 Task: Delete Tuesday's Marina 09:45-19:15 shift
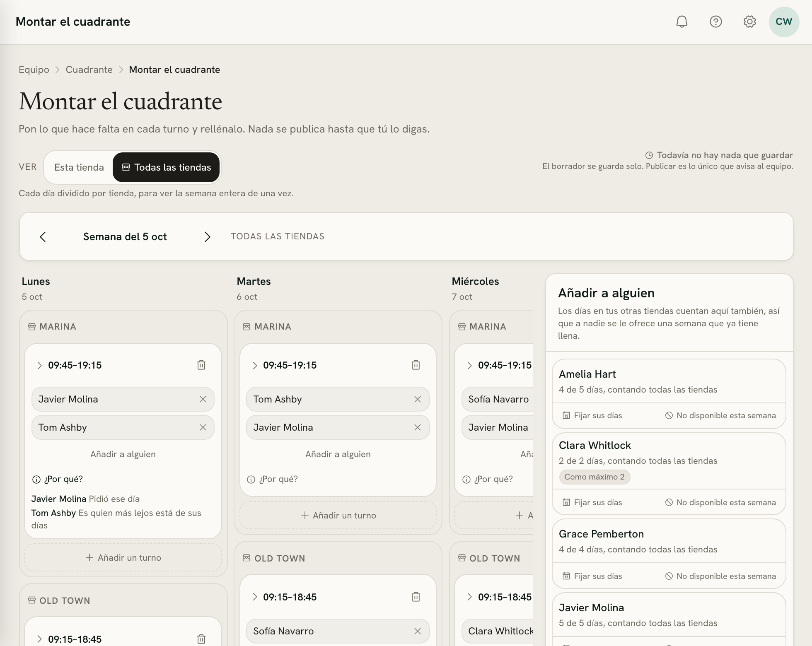point(416,365)
